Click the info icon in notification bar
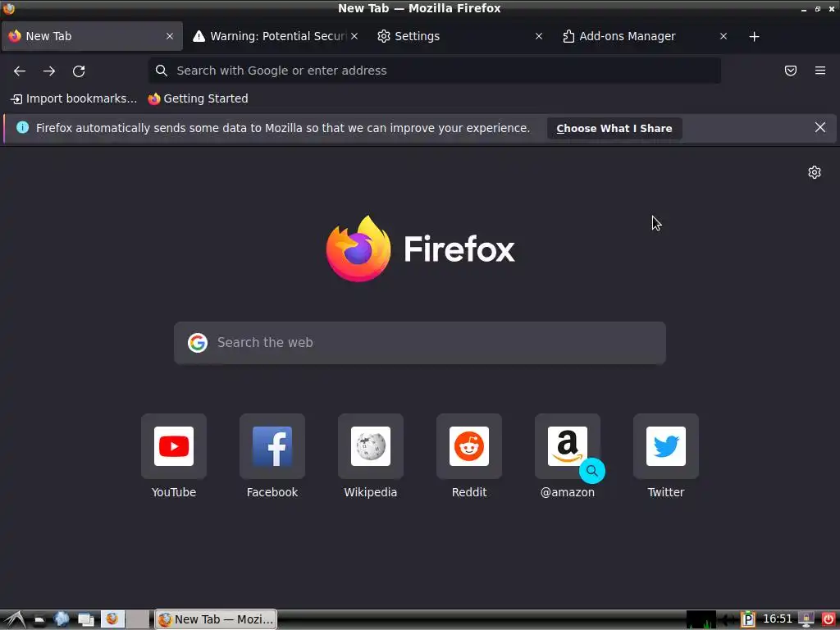The width and height of the screenshot is (840, 630). (22, 127)
